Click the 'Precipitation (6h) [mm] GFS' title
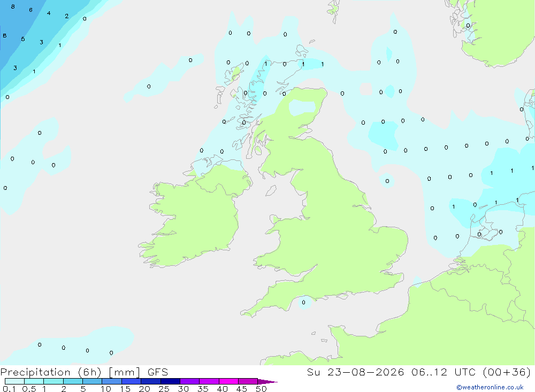Image resolution: width=535 pixels, height=392 pixels. click(85, 372)
